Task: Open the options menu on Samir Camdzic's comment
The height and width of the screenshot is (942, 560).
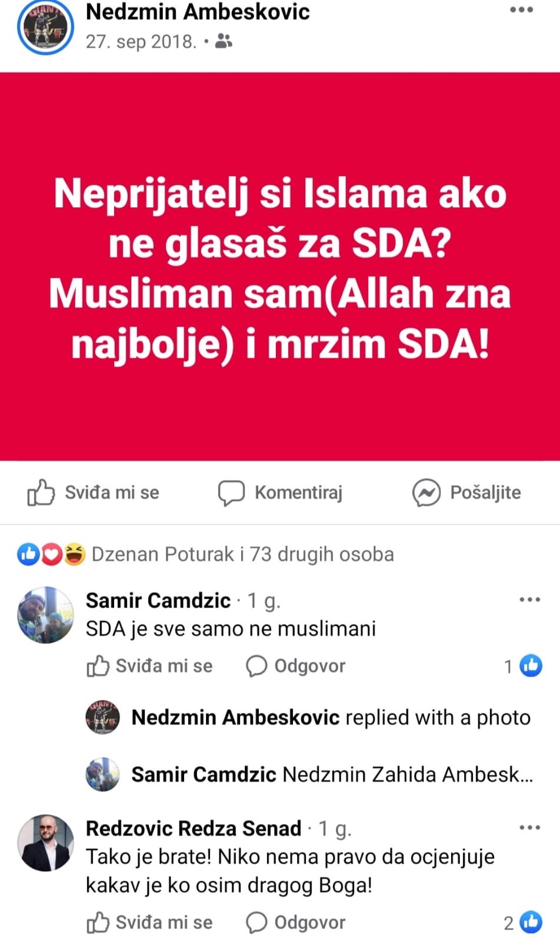Action: (529, 600)
